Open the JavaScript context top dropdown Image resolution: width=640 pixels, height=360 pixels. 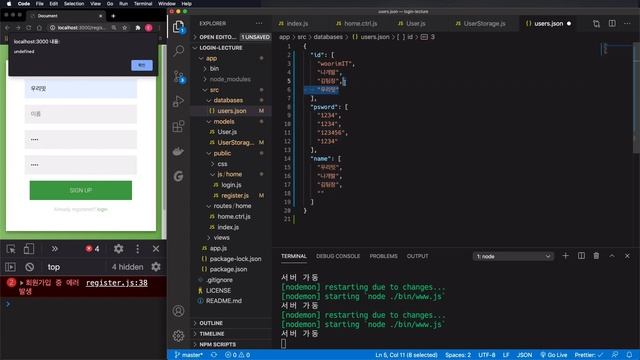pos(53,267)
